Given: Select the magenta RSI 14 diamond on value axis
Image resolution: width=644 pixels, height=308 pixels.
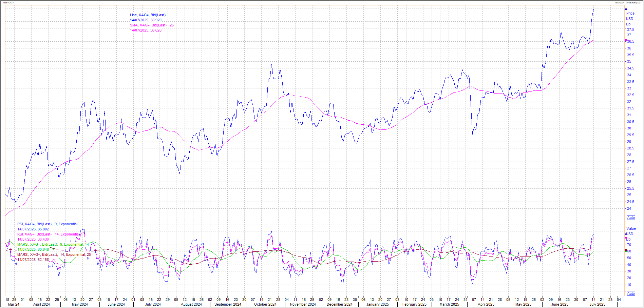Looking at the screenshot, I should [626, 238].
